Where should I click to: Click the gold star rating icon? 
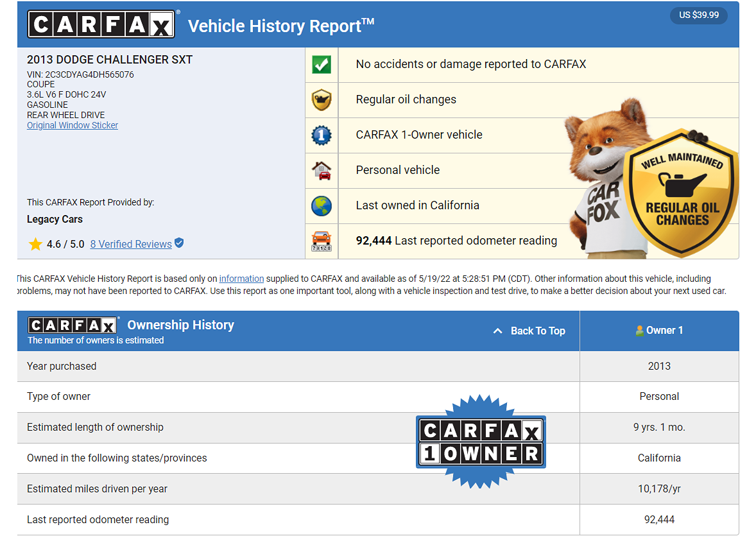coord(35,245)
